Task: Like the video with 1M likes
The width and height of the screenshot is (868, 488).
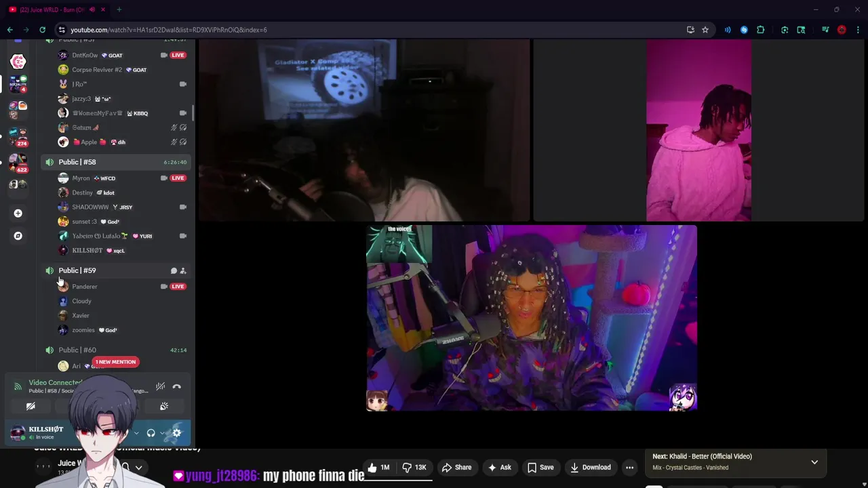Action: click(x=378, y=468)
